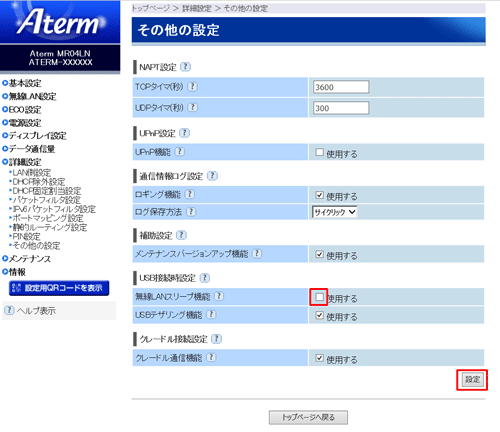The height and width of the screenshot is (432, 500).
Task: Toggle メンテナンスバージョンアップ機能 checkbox
Action: click(319, 254)
